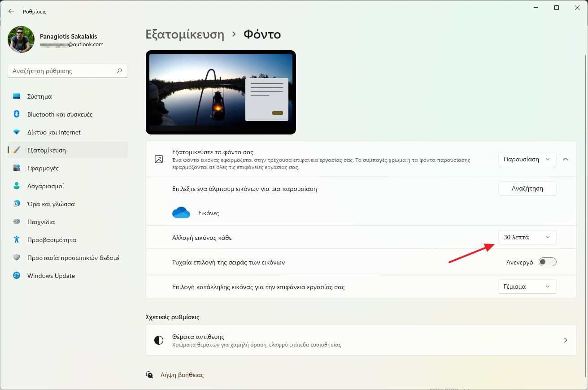
Task: Open the Παρουσίαση background type dropdown
Action: [x=527, y=159]
